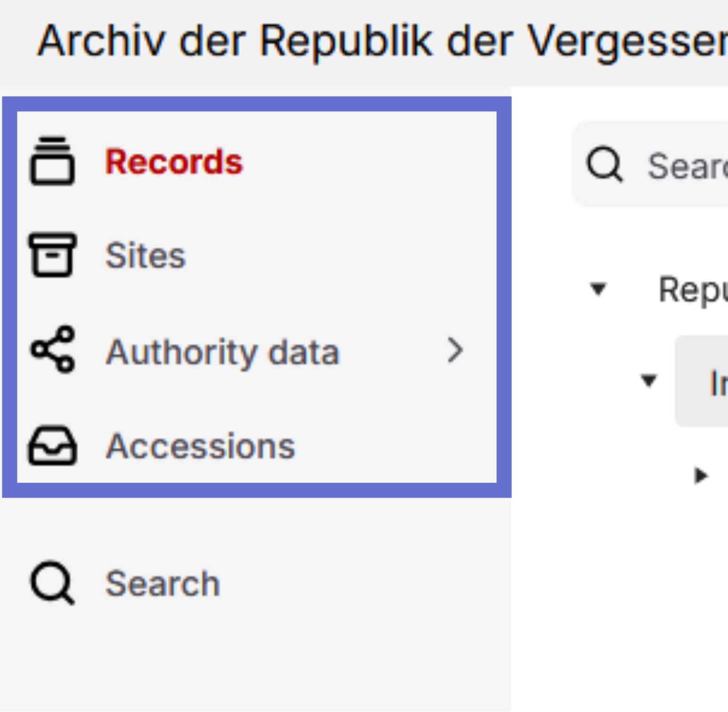Click the magnifier icon inside search bar
This screenshot has height=712, width=728.
pyautogui.click(x=605, y=164)
